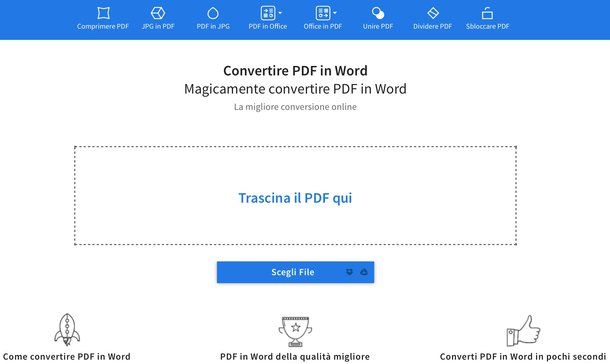Click the trophy icon
This screenshot has width=610, height=364.
pos(295,331)
